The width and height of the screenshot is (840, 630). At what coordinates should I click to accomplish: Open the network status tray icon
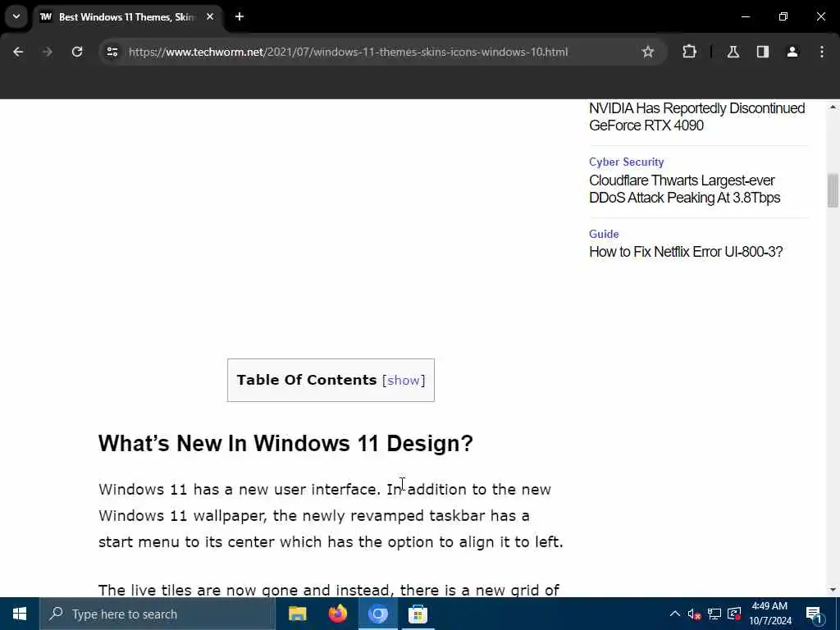click(714, 614)
